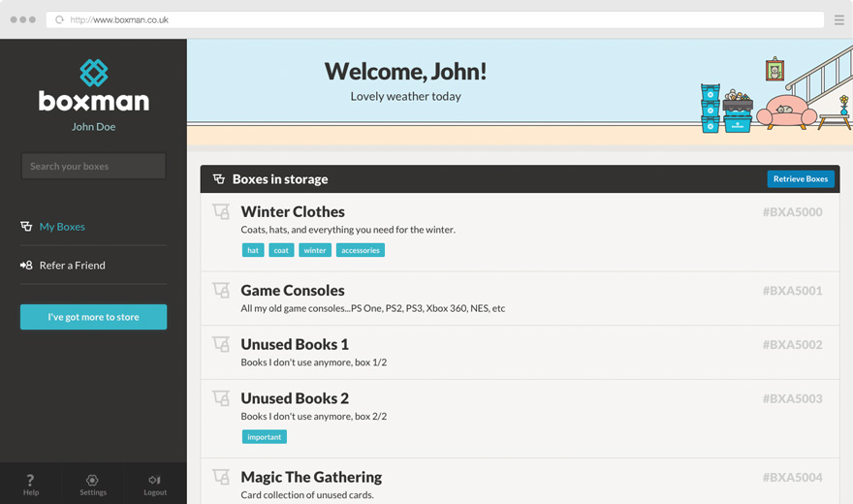Viewport: 853px width, 504px height.
Task: Open Settings gear icon
Action: point(93,481)
